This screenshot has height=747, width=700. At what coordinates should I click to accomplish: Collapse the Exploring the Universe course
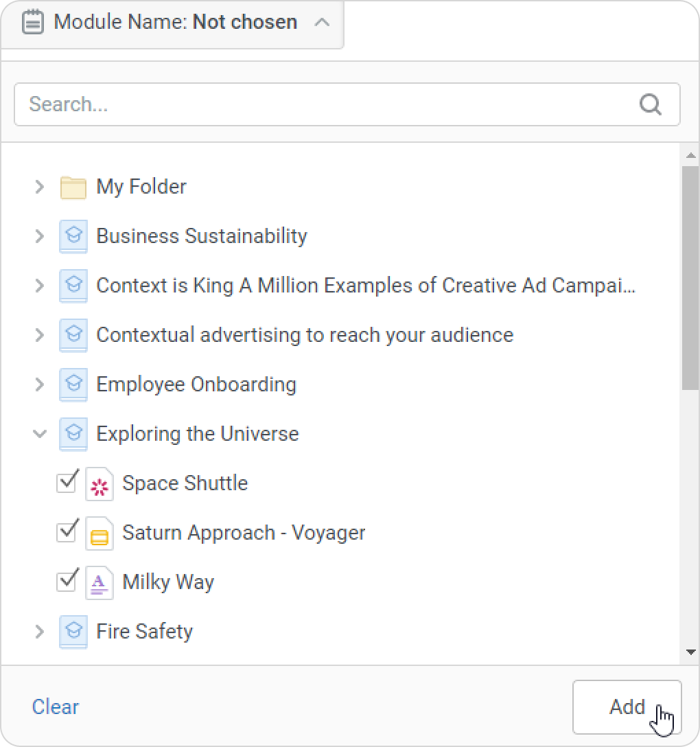click(x=40, y=434)
